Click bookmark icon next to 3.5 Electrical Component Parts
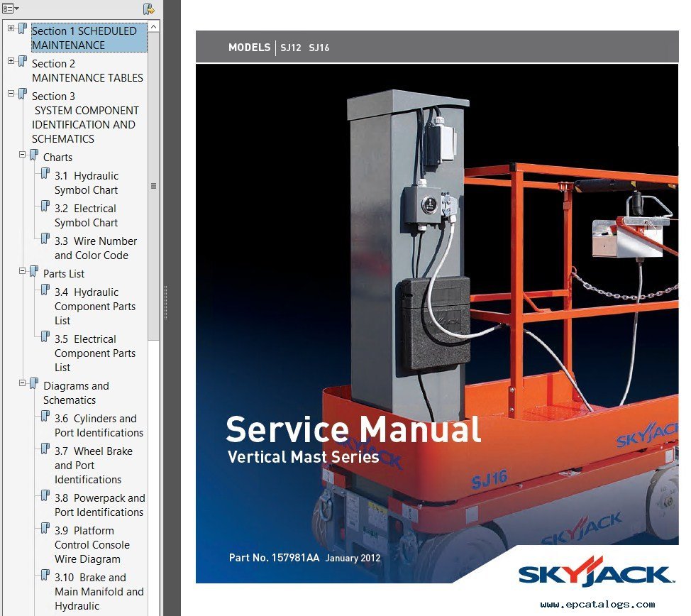 (45, 338)
